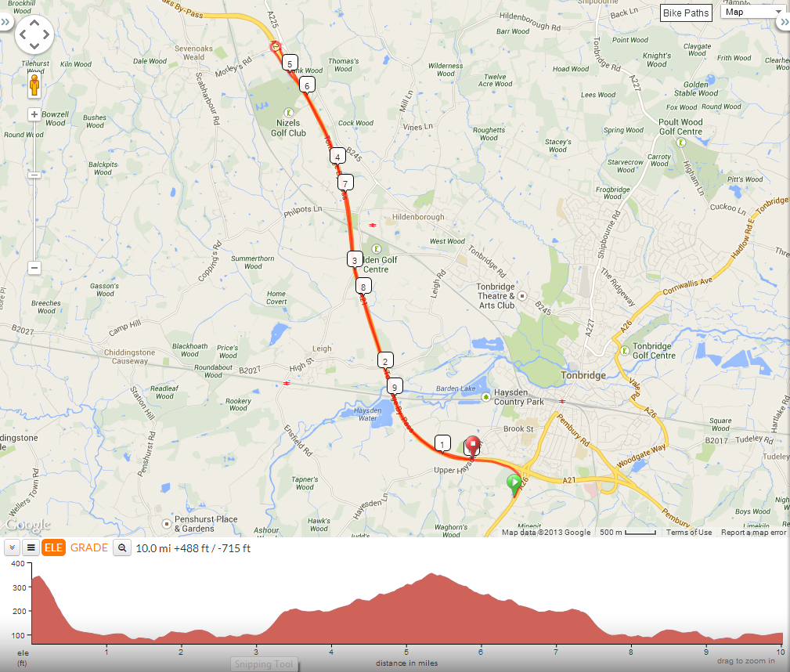This screenshot has width=790, height=672.
Task: Click the magnifier zoom icon beside GRADE
Action: coord(122,548)
